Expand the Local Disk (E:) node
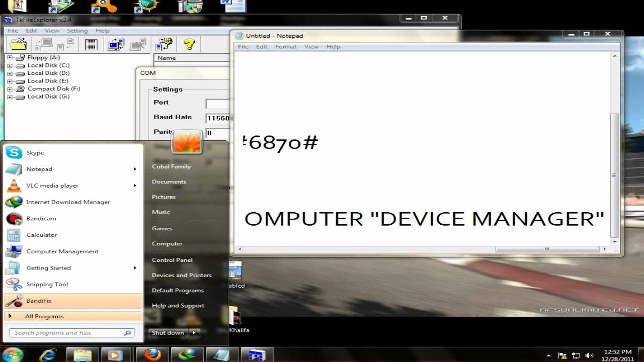Screen dimensions: 644x362 [10, 81]
